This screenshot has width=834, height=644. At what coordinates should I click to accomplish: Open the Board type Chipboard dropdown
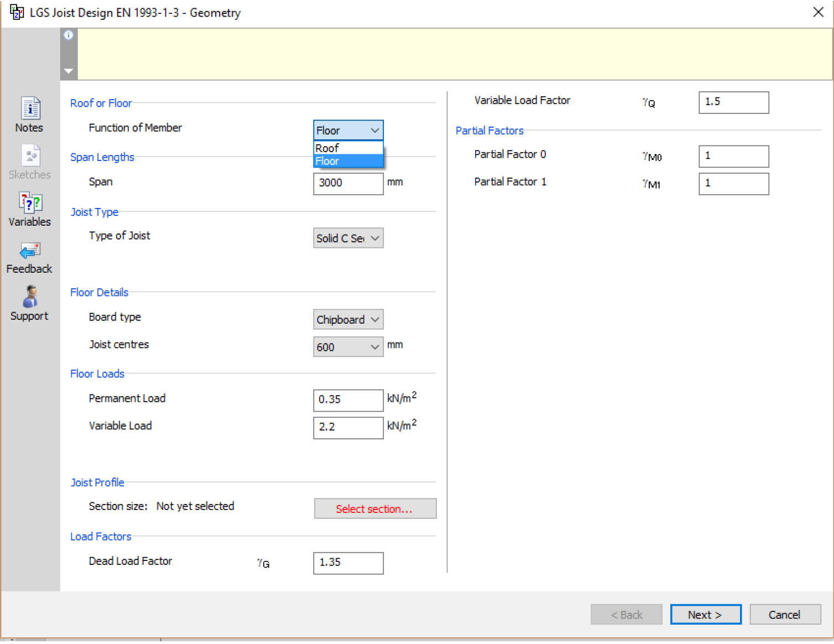(x=348, y=320)
